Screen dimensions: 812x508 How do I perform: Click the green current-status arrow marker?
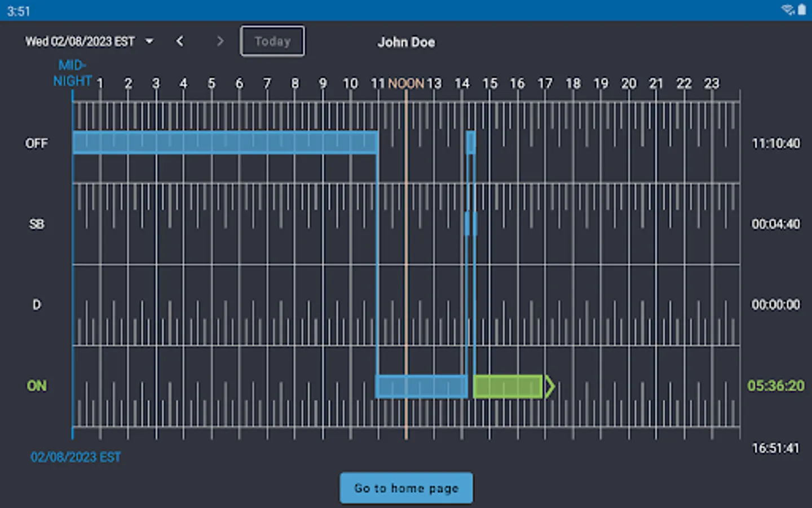[548, 386]
